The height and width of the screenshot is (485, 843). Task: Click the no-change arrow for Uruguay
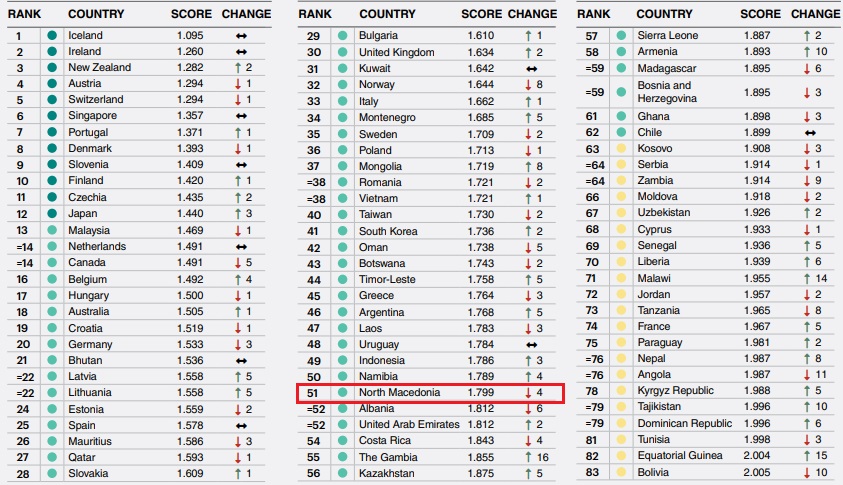pyautogui.click(x=532, y=345)
